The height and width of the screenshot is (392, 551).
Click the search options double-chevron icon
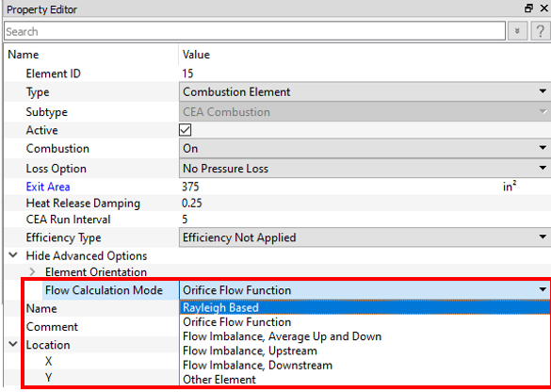click(517, 31)
